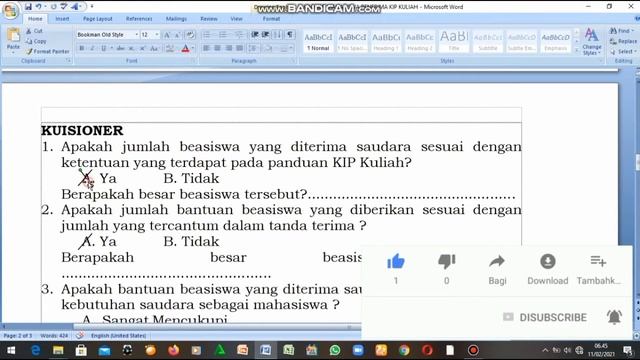Shrink the font size

click(177, 35)
